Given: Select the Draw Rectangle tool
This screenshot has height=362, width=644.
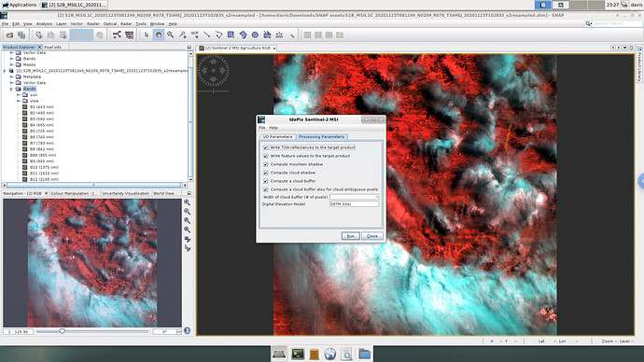Looking at the screenshot, I should click(231, 35).
